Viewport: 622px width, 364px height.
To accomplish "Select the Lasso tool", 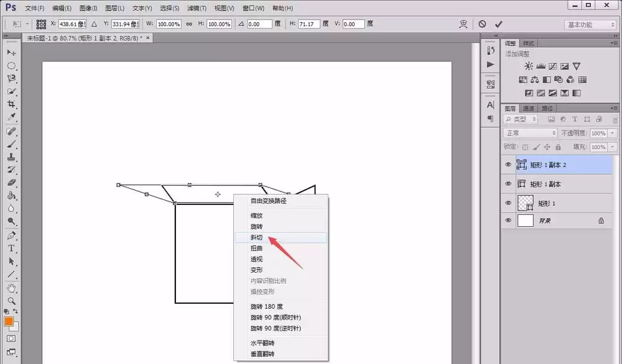I will tap(11, 78).
